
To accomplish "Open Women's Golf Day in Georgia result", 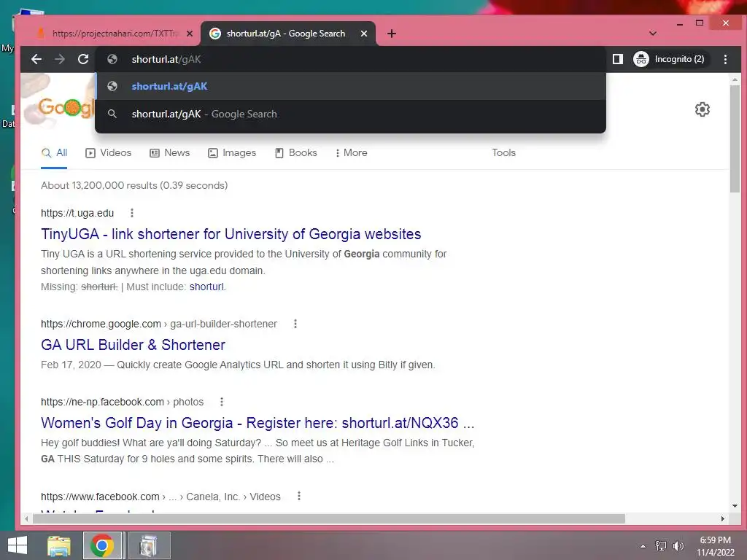I will tap(258, 423).
